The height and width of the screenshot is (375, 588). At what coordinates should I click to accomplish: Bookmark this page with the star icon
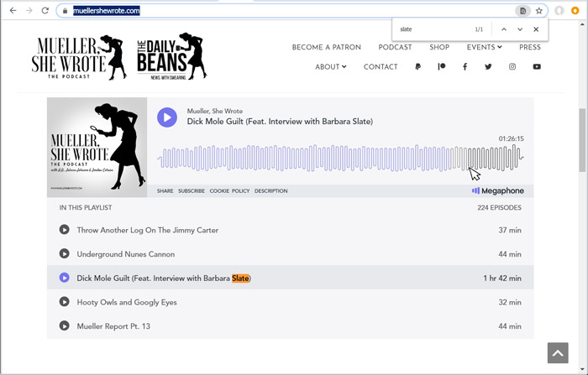pos(539,11)
